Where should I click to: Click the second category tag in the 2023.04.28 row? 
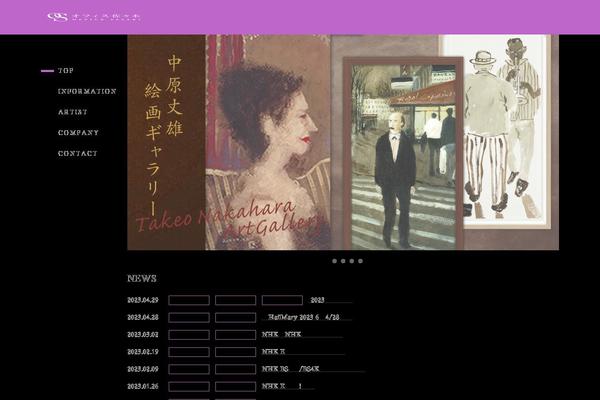236,317
